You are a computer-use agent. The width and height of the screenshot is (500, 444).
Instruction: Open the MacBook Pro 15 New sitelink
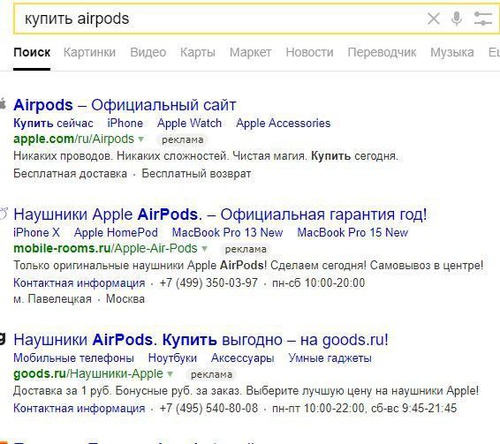(353, 233)
